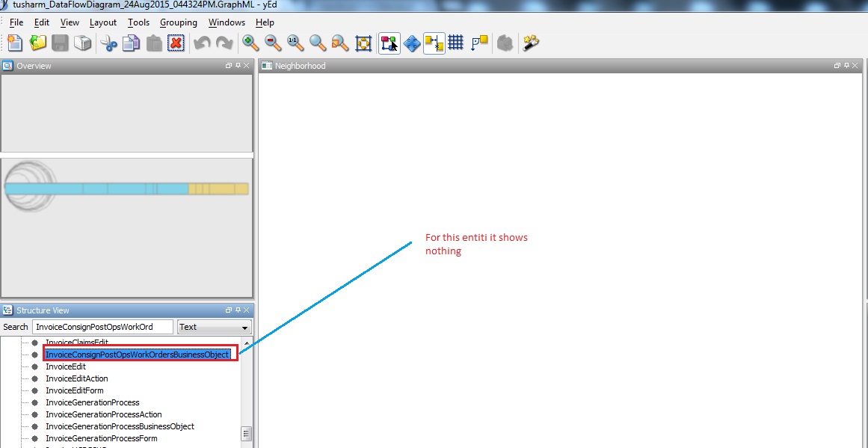Click the Cut scissors icon
Screen dimensions: 868x448
tap(109, 43)
